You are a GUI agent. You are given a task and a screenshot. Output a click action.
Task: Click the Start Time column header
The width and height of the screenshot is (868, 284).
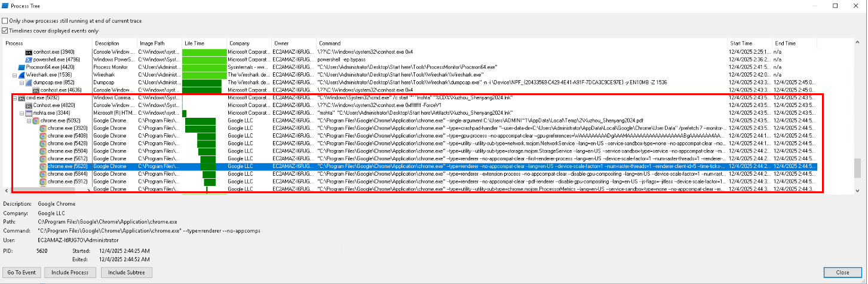[x=750, y=43]
